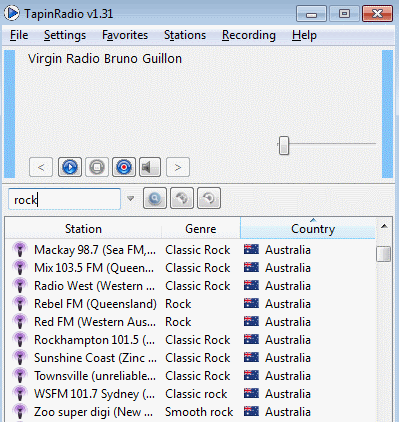The image size is (399, 422).
Task: Click Virgin Radio Bruno Guillon now-playing title
Action: point(105,59)
